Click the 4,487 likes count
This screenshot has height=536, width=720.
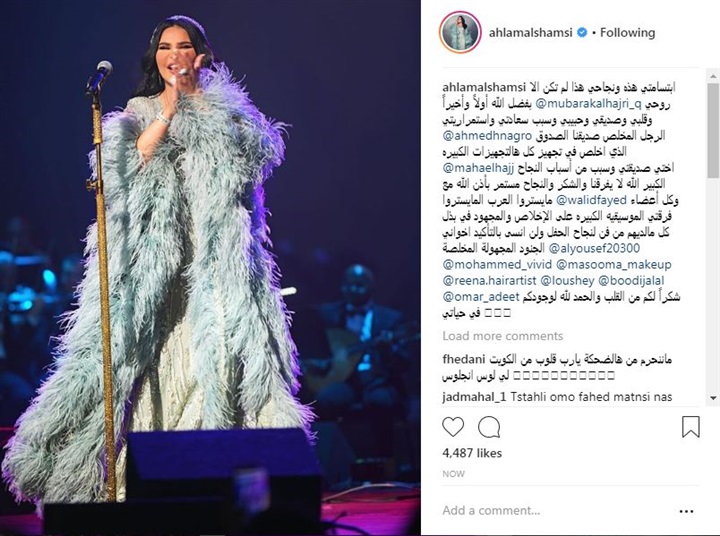click(x=472, y=453)
